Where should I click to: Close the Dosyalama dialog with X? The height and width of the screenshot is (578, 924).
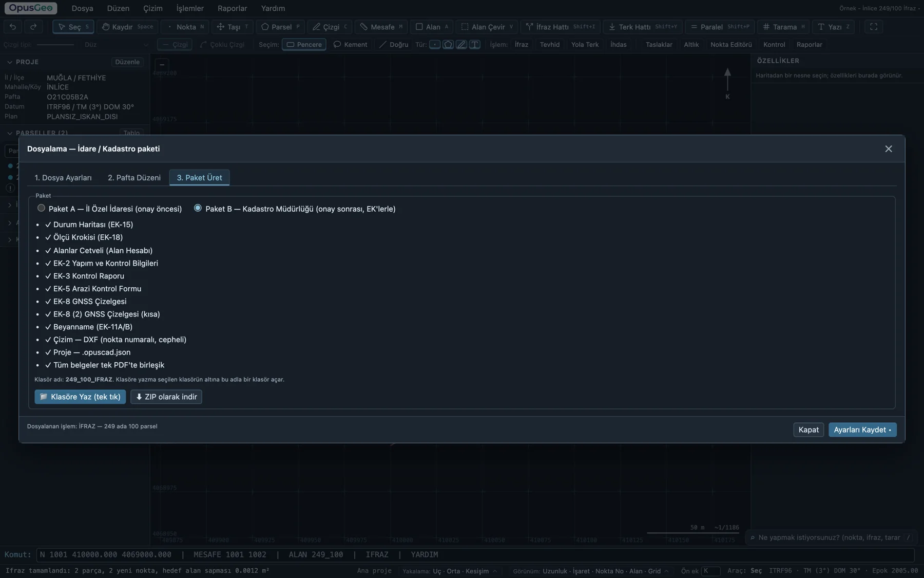pyautogui.click(x=889, y=149)
